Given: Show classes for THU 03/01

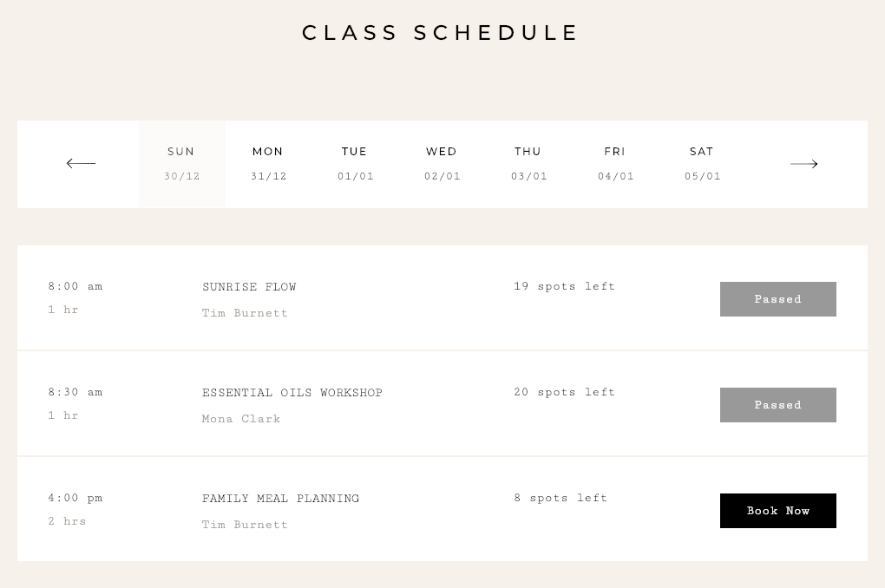Looking at the screenshot, I should [x=529, y=164].
